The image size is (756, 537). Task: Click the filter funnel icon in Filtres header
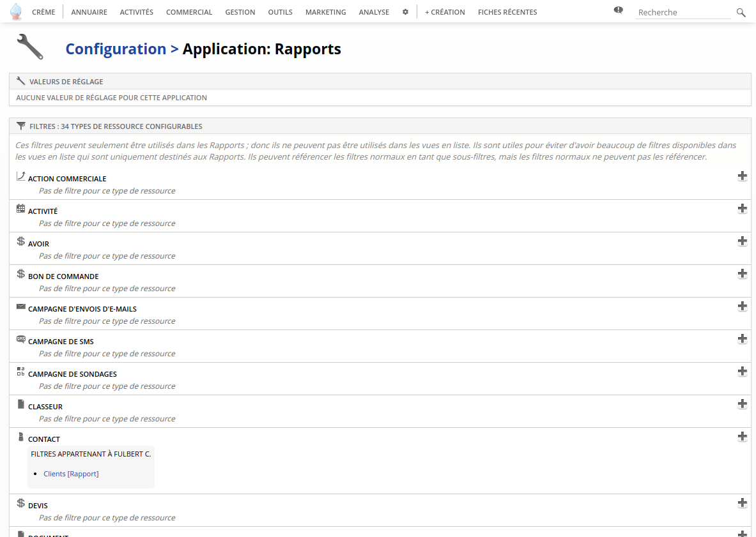tap(20, 126)
